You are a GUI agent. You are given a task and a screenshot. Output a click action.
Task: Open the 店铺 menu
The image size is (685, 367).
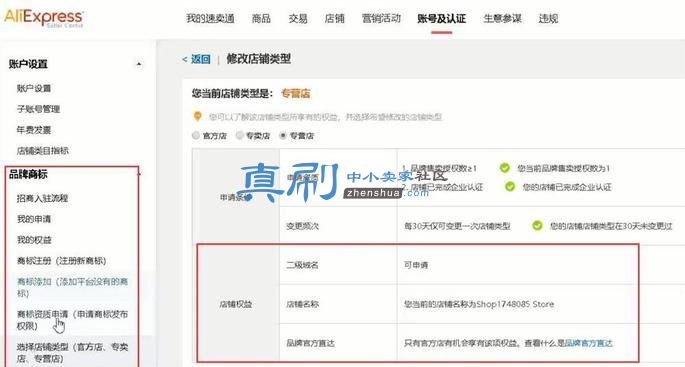tap(335, 19)
